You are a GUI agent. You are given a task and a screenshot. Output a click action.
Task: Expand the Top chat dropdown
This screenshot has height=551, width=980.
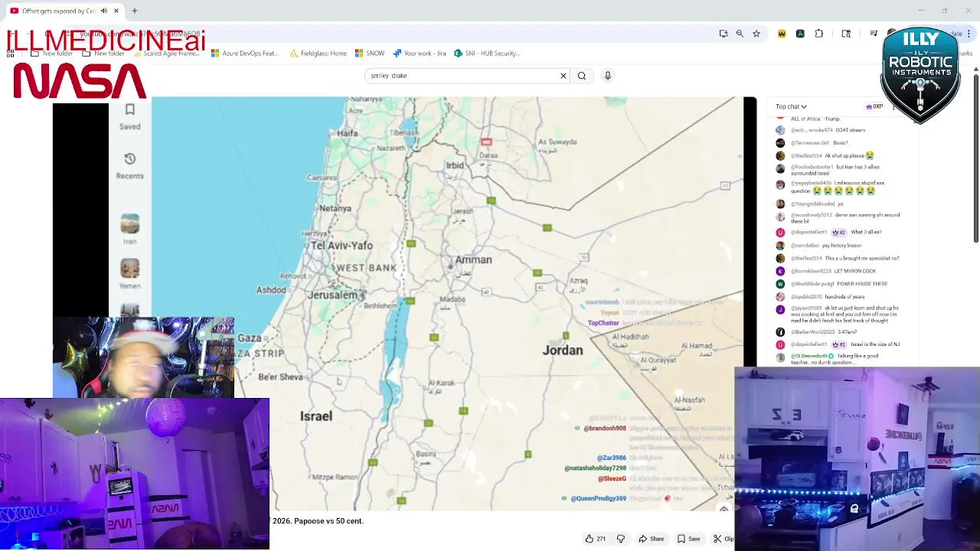click(x=791, y=106)
